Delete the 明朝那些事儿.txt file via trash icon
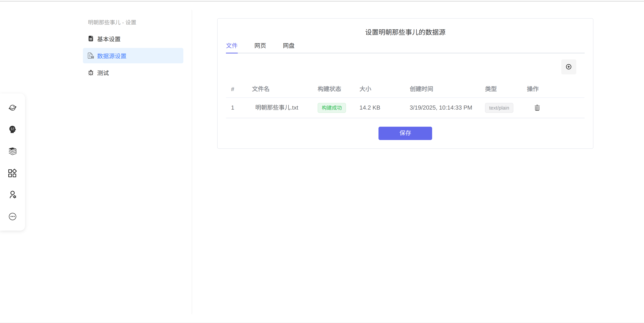The height and width of the screenshot is (323, 644). click(x=537, y=108)
